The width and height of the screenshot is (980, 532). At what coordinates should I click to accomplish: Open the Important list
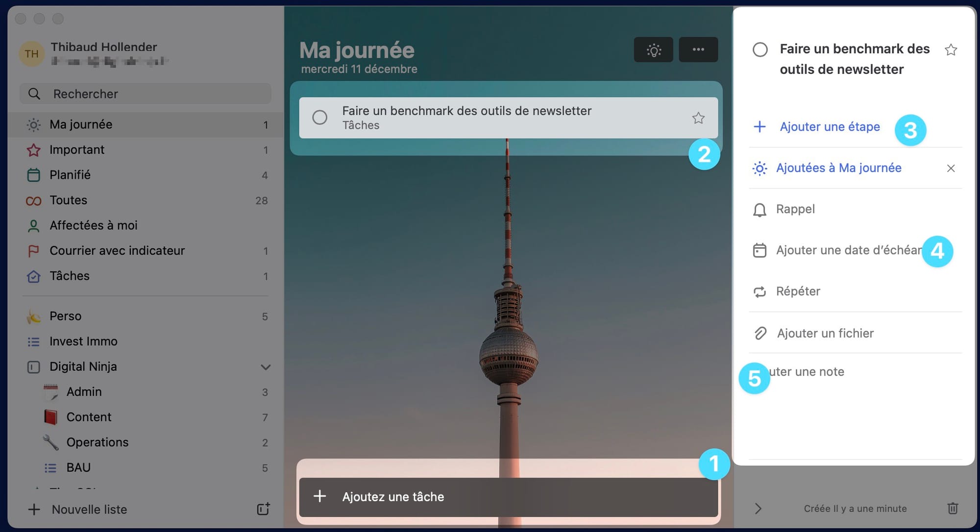tap(77, 150)
